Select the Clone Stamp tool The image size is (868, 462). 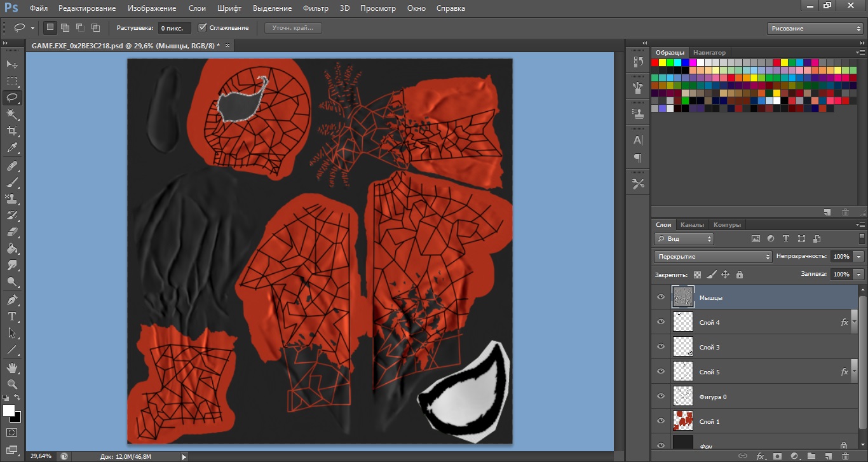(12, 199)
